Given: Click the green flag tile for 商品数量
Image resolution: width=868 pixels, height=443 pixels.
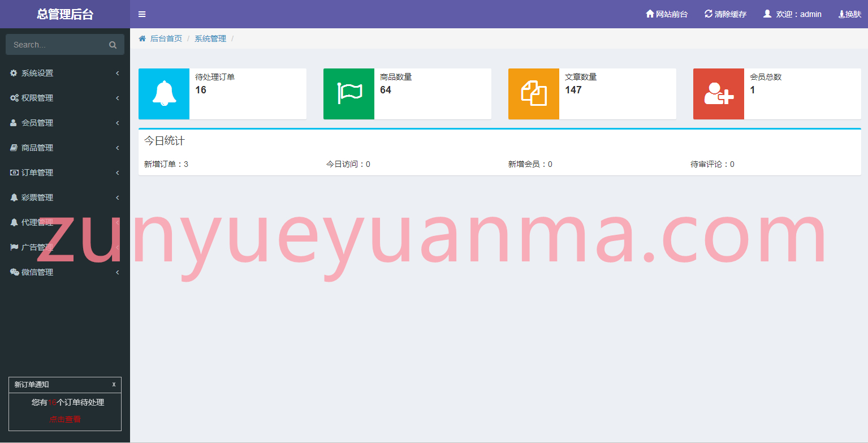Looking at the screenshot, I should pyautogui.click(x=349, y=94).
